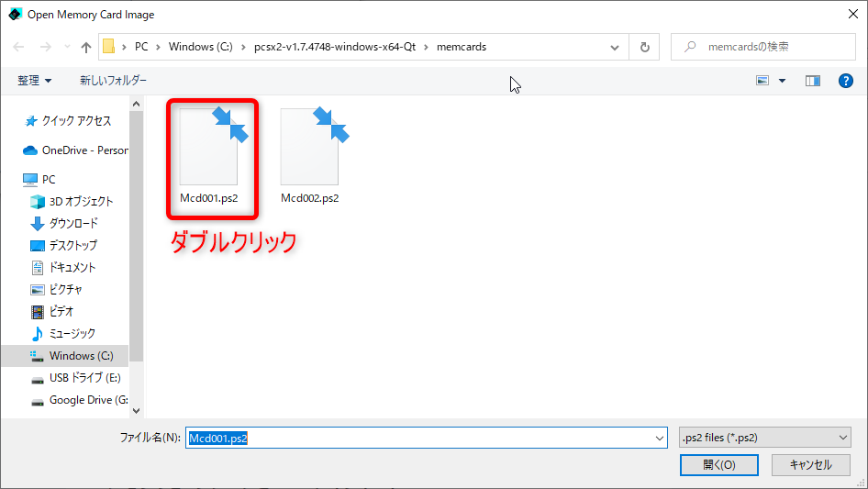Change view layout icon
Image resolution: width=868 pixels, height=489 pixels.
point(762,81)
